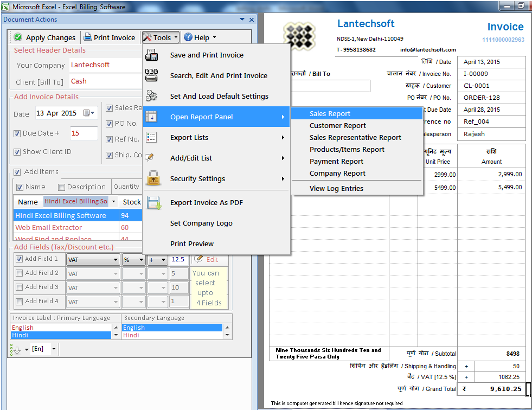
Task: Open the [En] language dropdown arrow
Action: pyautogui.click(x=54, y=349)
